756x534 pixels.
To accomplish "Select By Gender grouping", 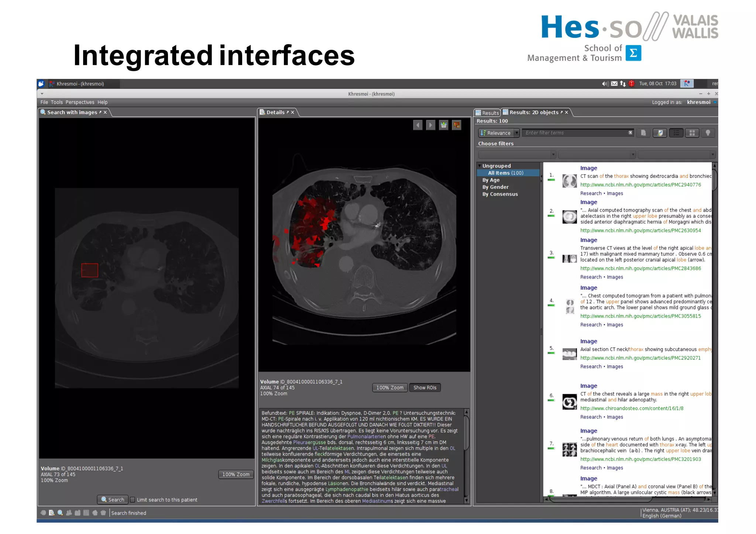I will (x=495, y=187).
